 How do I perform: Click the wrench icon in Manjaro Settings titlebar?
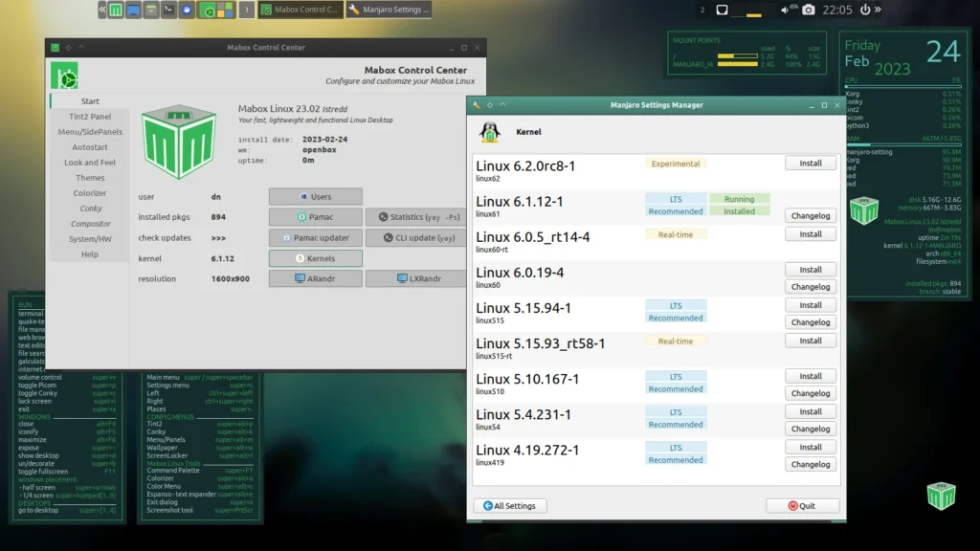click(477, 105)
